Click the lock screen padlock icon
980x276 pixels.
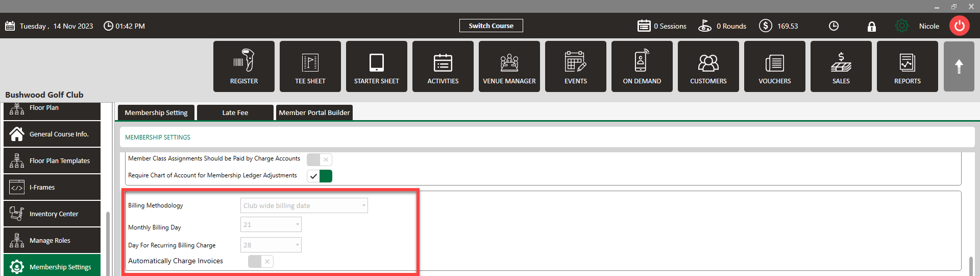(x=872, y=27)
